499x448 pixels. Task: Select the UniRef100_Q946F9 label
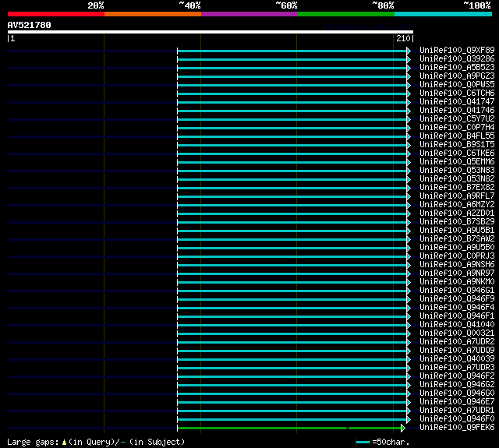coord(457,299)
